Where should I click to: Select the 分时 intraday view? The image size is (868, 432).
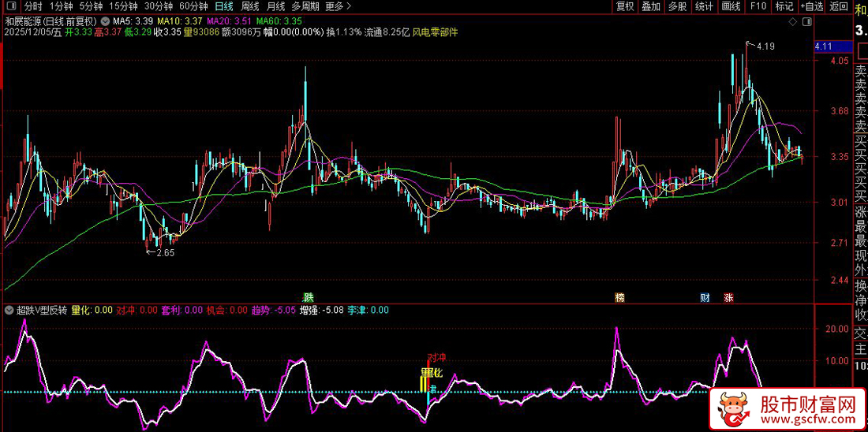[x=33, y=6]
